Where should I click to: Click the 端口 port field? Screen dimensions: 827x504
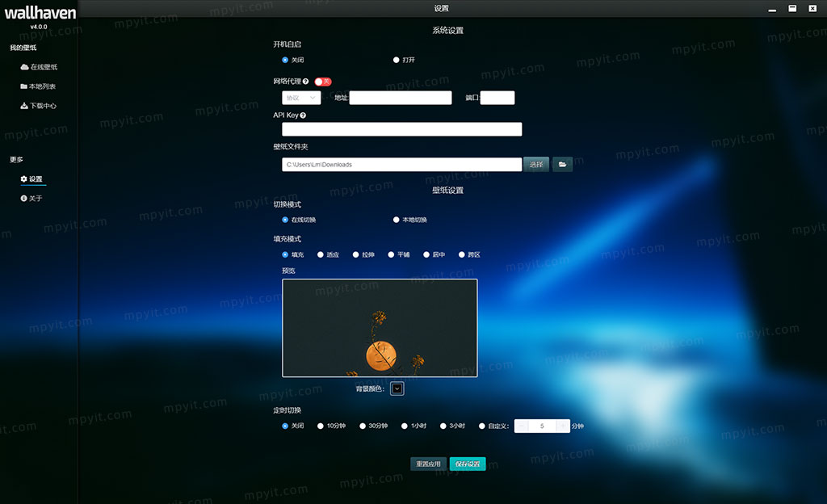pyautogui.click(x=497, y=98)
